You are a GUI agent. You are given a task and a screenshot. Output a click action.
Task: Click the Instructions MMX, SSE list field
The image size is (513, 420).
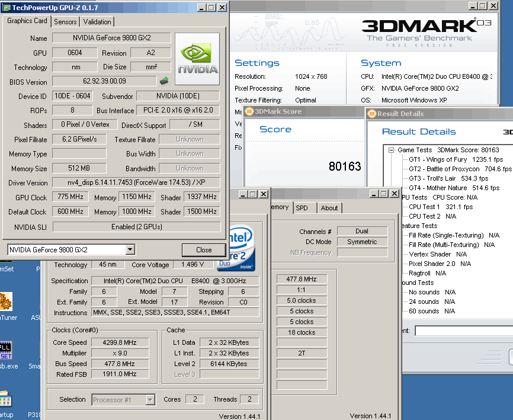pos(175,312)
